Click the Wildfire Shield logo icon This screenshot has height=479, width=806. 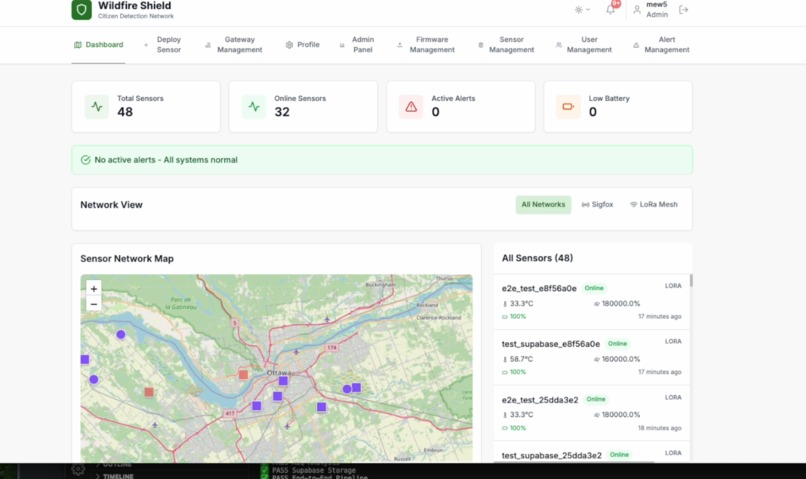click(x=81, y=9)
